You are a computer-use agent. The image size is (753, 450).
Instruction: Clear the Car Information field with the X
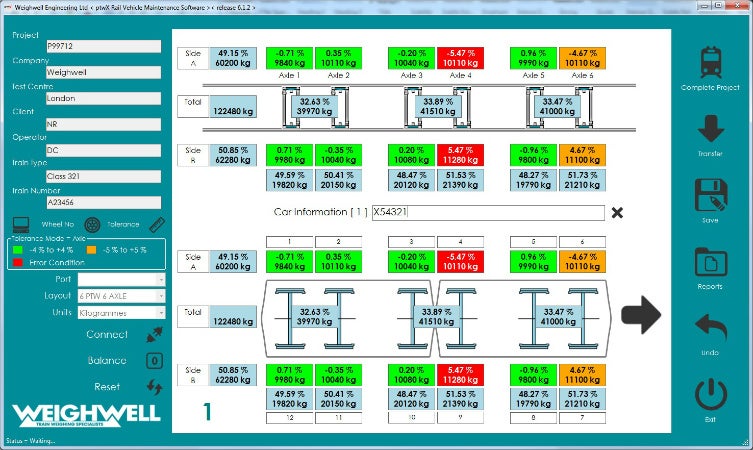[x=617, y=212]
